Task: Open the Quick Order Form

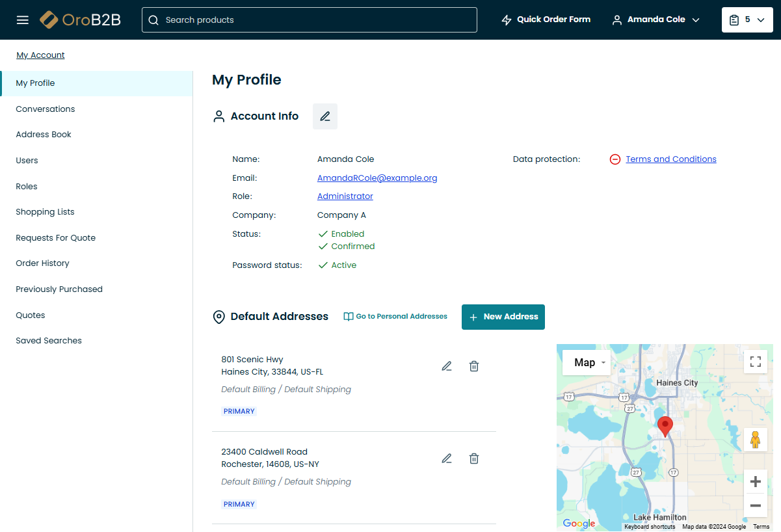Action: (546, 20)
